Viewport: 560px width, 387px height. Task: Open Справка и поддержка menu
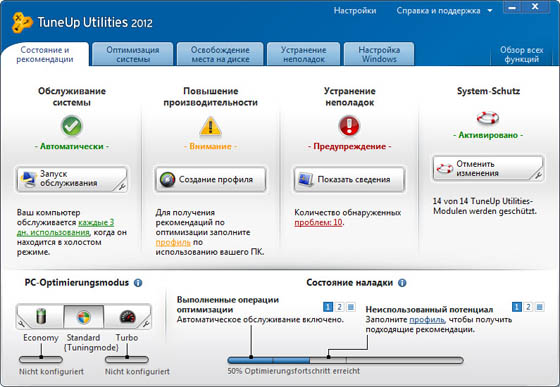(438, 11)
